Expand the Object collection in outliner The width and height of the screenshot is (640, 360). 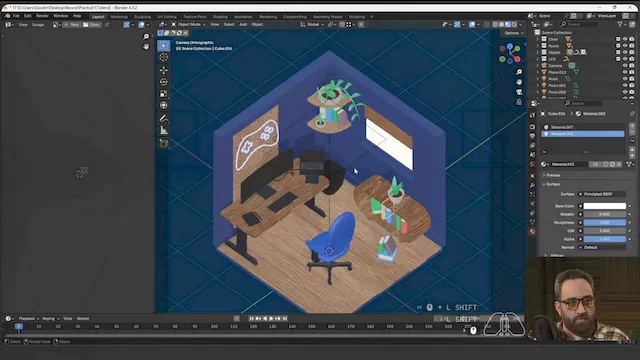[x=538, y=52]
